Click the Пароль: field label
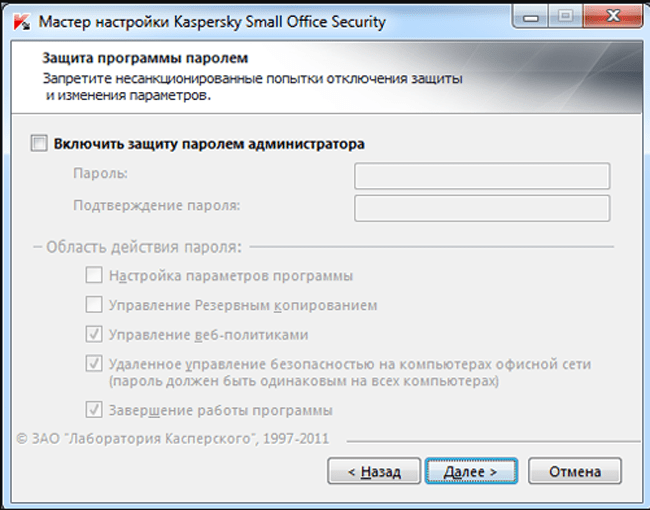Screen dimensions: 650x510 [100, 174]
